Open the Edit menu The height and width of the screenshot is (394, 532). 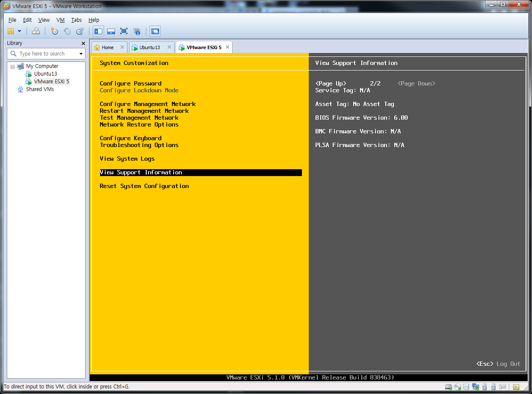[27, 20]
